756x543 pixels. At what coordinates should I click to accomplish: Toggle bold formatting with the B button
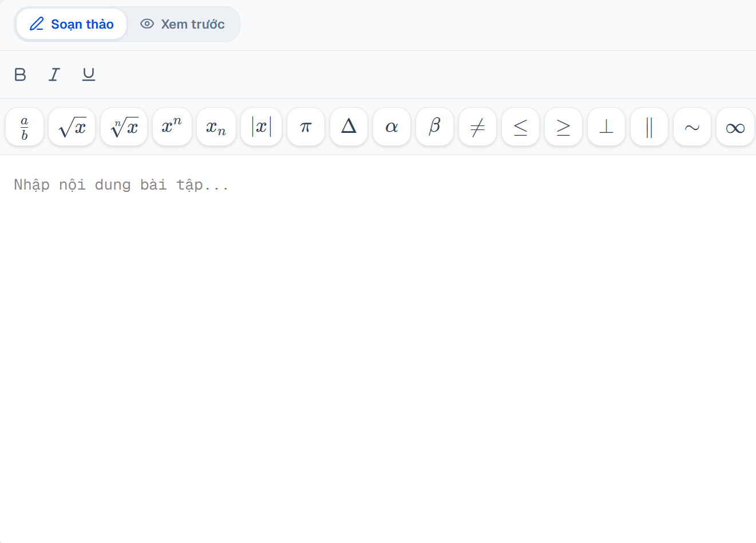point(20,74)
